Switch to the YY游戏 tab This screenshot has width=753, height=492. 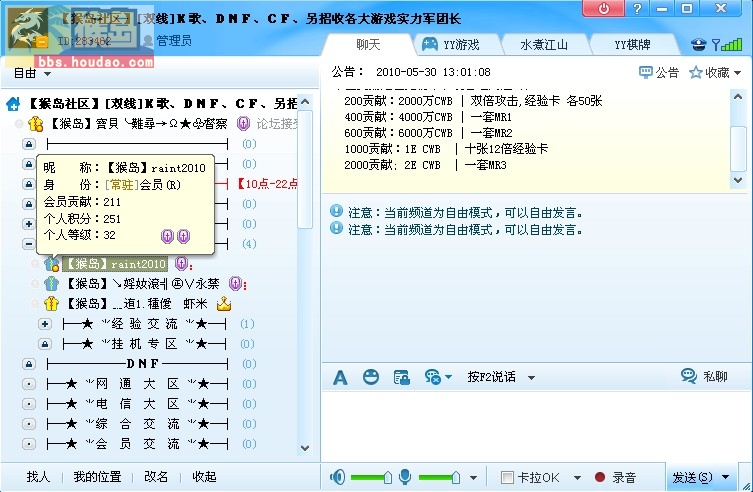460,45
